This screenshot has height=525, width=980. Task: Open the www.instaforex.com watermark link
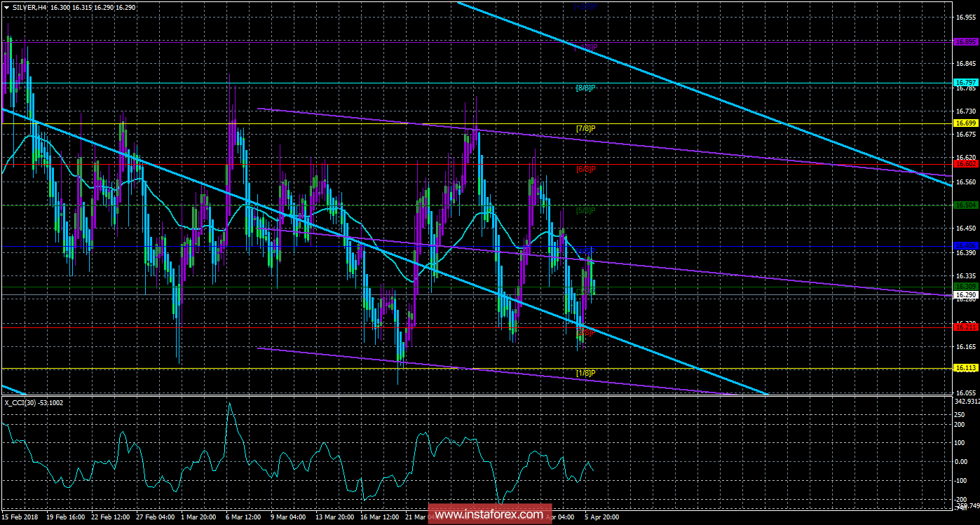click(x=489, y=514)
